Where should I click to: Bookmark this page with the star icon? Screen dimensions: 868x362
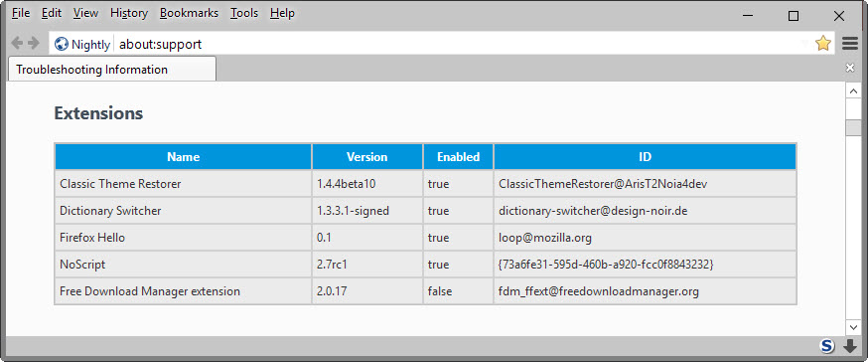823,44
